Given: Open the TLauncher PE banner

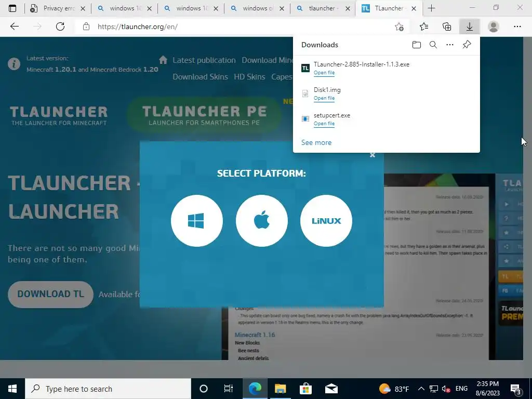Looking at the screenshot, I should tap(204, 115).
